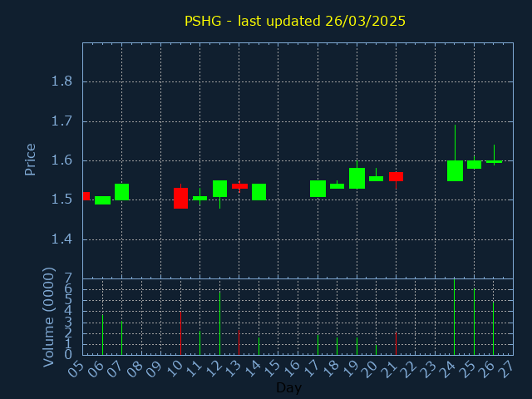The width and height of the screenshot is (532, 399).
Task: Select the 'Volume (0000)' axis label
Action: click(49, 317)
